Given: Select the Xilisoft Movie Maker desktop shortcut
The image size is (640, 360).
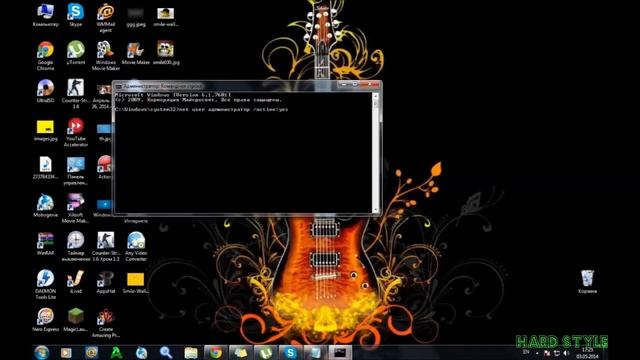Looking at the screenshot, I should (76, 209).
